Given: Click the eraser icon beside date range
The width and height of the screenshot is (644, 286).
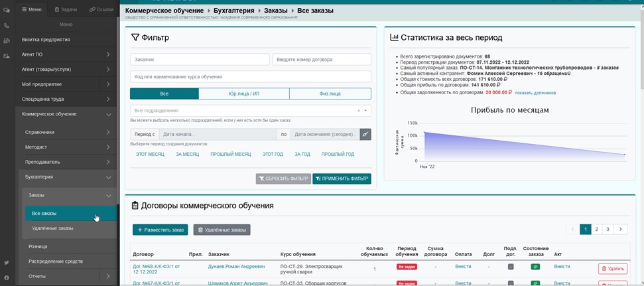Looking at the screenshot, I should (365, 134).
